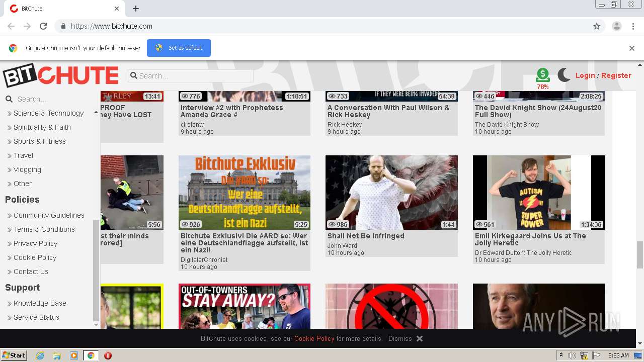Click red Opera icon in taskbar
The width and height of the screenshot is (644, 362).
[108, 355]
